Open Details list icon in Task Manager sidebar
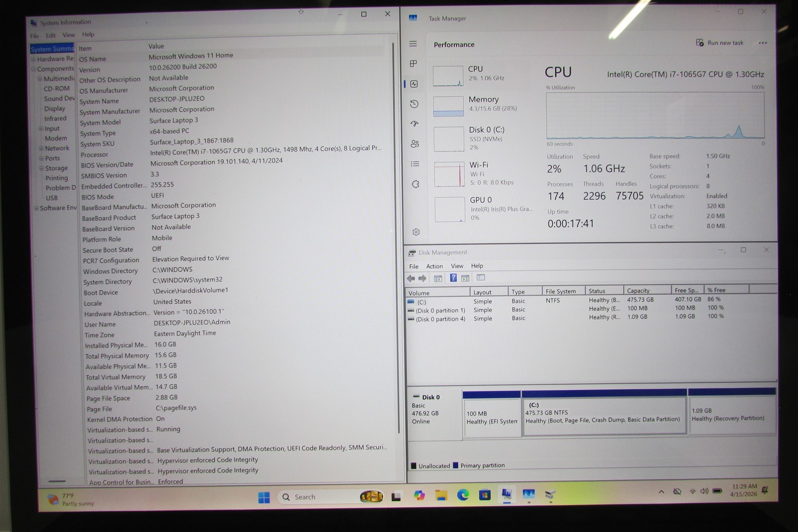Viewport: 798px width, 532px height. point(415,164)
